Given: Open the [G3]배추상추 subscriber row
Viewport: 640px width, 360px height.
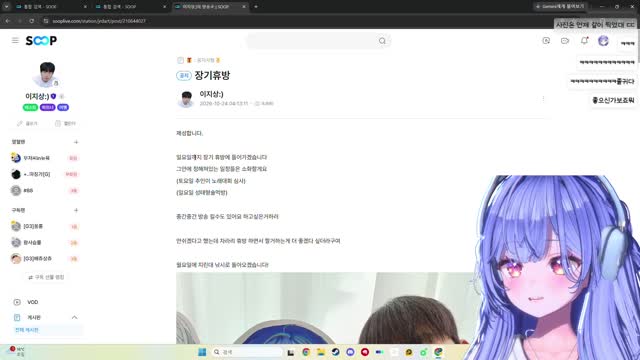Looking at the screenshot, I should point(45,258).
